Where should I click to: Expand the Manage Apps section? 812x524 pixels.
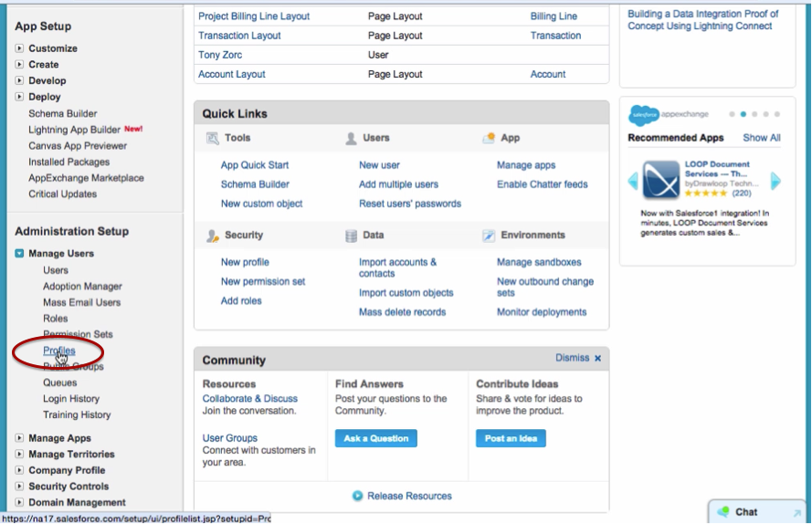(19, 437)
